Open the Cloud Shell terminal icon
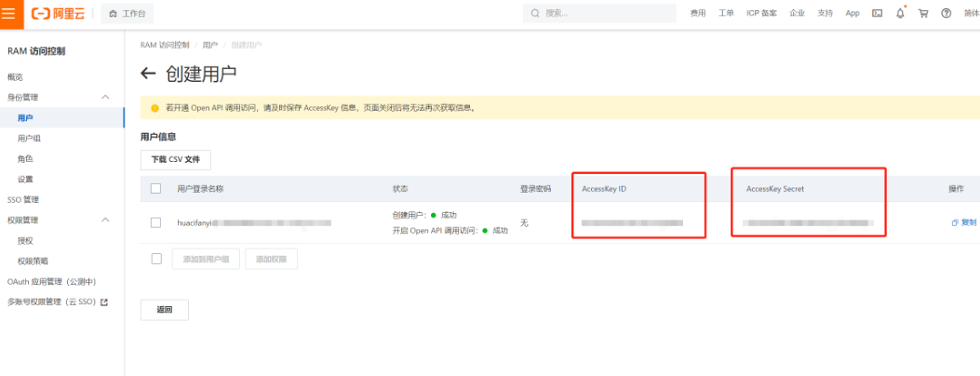The height and width of the screenshot is (376, 980). click(877, 14)
